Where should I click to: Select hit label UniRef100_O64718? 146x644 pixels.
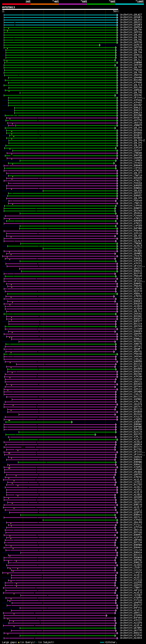[131, 123]
